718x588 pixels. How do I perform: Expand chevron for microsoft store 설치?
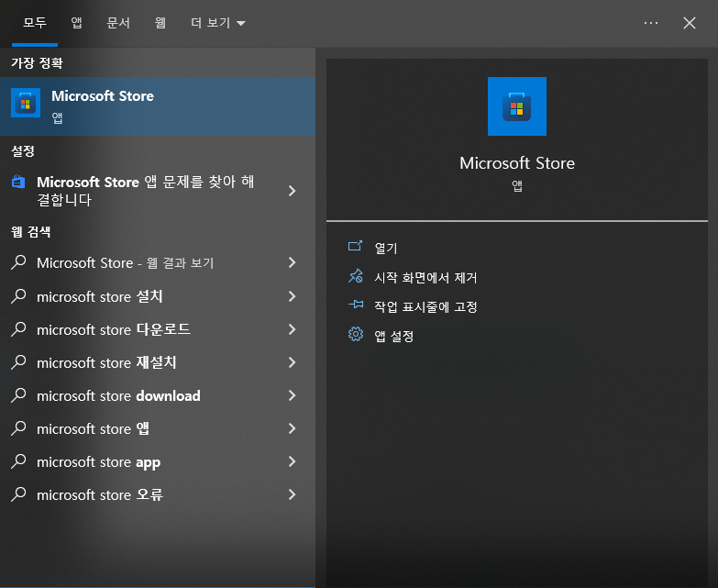click(x=293, y=296)
